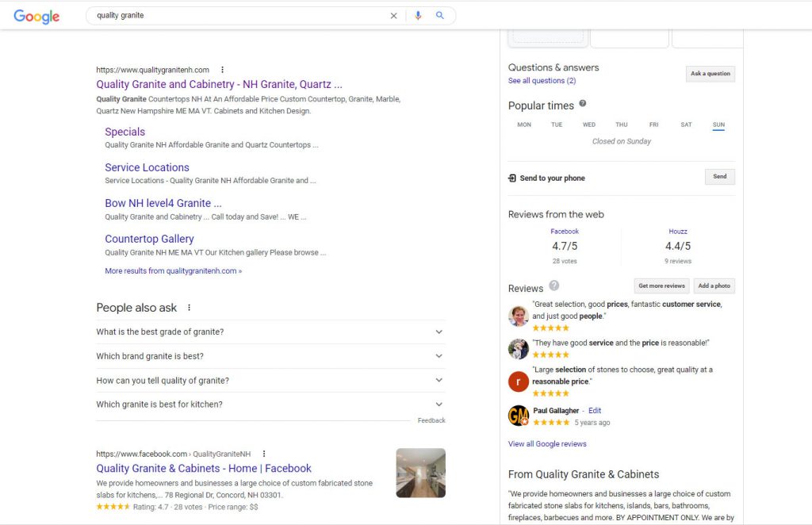
Task: Select THU in Popular times
Action: click(x=622, y=125)
